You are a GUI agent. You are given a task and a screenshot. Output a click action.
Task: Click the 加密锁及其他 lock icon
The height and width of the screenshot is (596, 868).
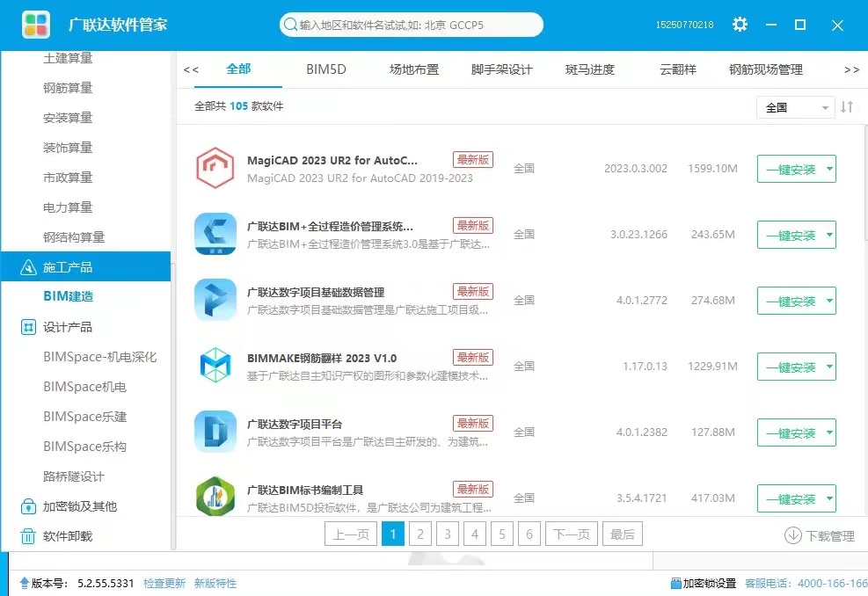(28, 506)
